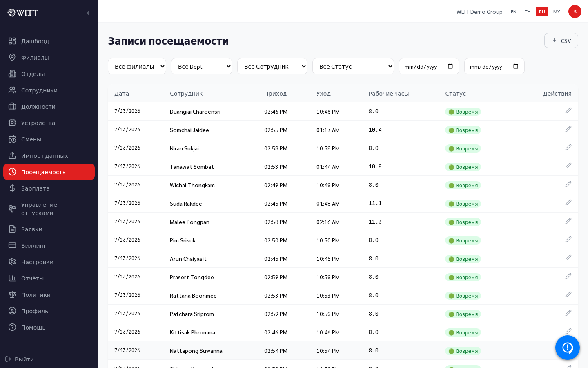
Task: Click the Статус column header
Action: coord(455,94)
